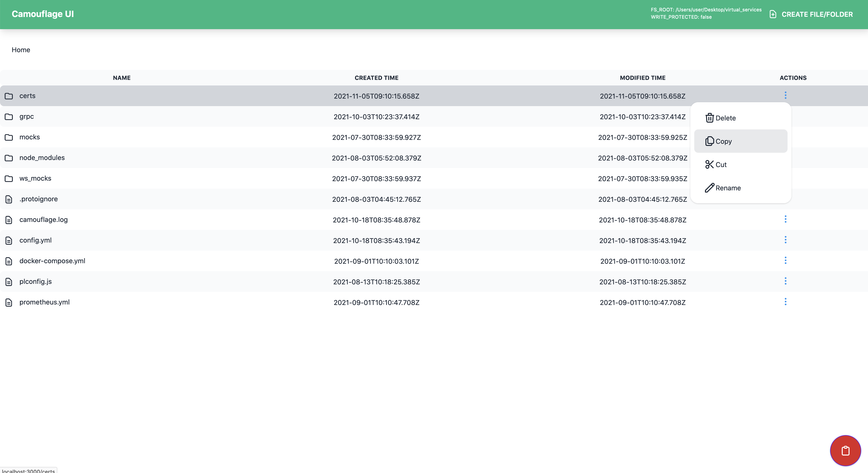The width and height of the screenshot is (868, 473).
Task: Open the certs folder
Action: (x=27, y=96)
